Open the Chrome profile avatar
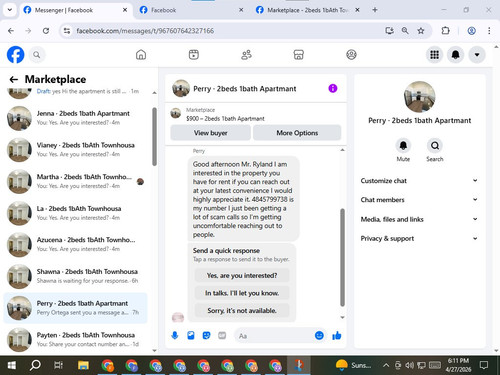 (471, 31)
